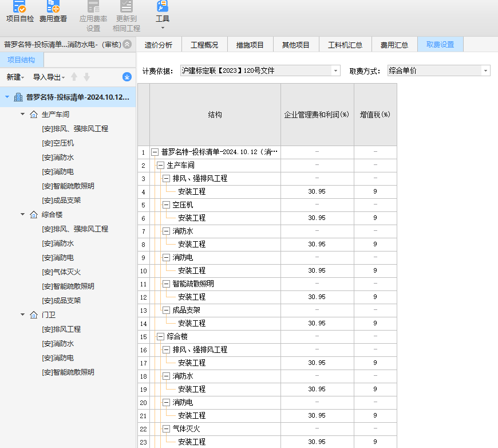Collapse row 22 气体灭火 in table
This screenshot has height=448, width=498.
pyautogui.click(x=166, y=429)
